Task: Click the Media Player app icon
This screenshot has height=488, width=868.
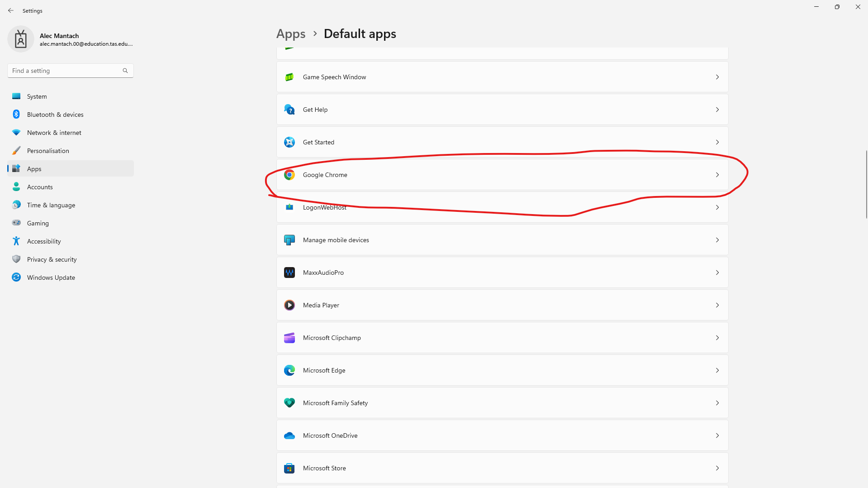Action: [289, 305]
